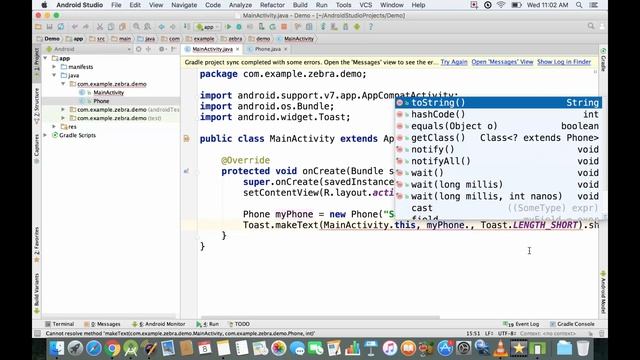Click the Debug app bug icon
This screenshot has height=360, width=640.
239,27
